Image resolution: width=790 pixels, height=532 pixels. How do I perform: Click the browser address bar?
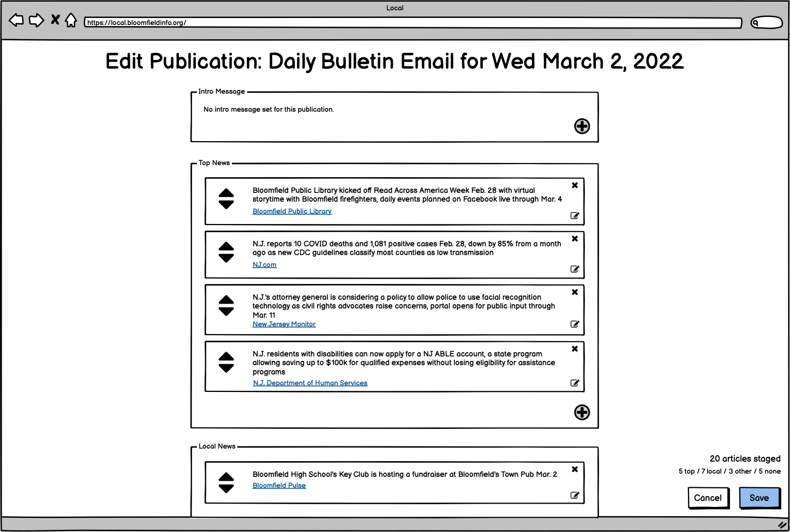[x=412, y=23]
